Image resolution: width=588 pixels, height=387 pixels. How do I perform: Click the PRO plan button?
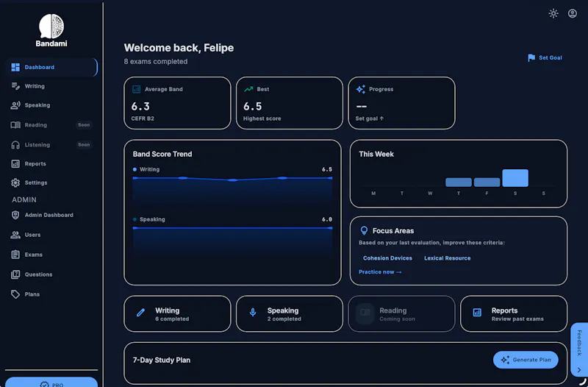[x=51, y=382]
